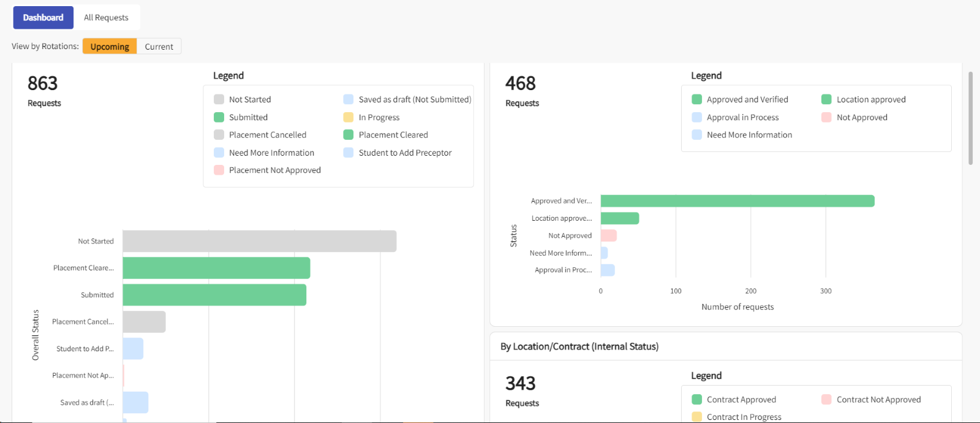This screenshot has width=980, height=423.
Task: Click Location approved legend swatch
Action: coord(826,99)
